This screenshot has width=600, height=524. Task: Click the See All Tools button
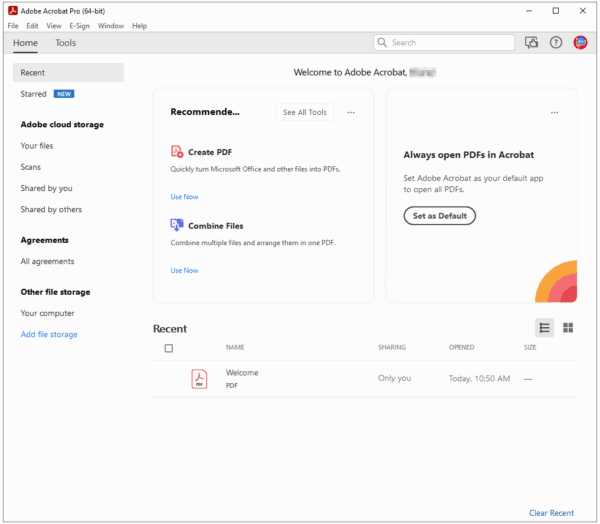point(305,112)
